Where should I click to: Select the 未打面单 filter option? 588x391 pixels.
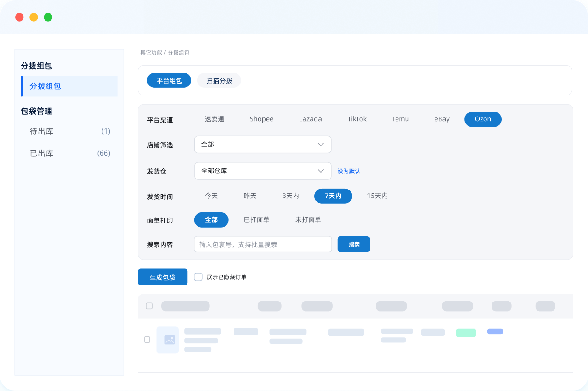click(308, 220)
